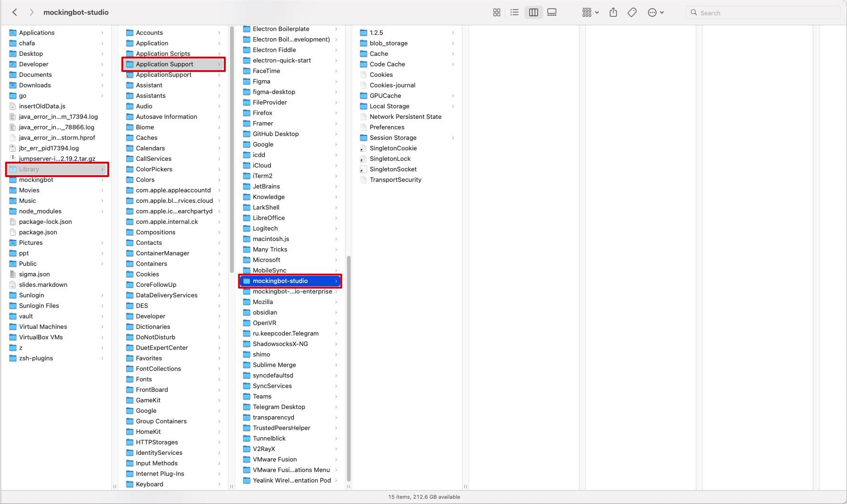Expand the Application Support chevron

coord(219,64)
